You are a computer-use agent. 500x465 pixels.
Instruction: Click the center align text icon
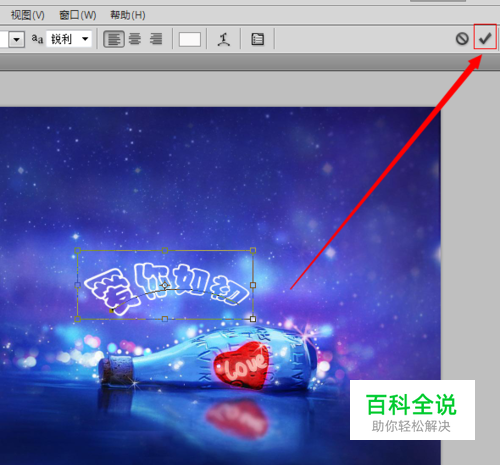[135, 39]
